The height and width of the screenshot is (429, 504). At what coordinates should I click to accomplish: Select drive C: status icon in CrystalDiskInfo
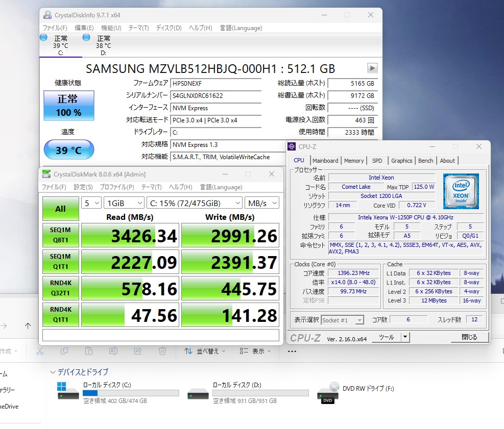tap(43, 38)
